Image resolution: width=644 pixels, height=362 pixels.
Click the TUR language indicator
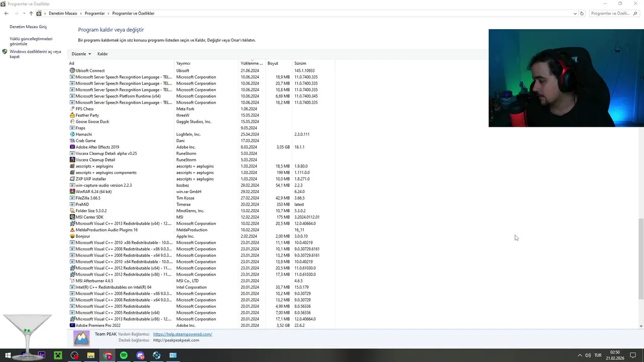point(598,355)
